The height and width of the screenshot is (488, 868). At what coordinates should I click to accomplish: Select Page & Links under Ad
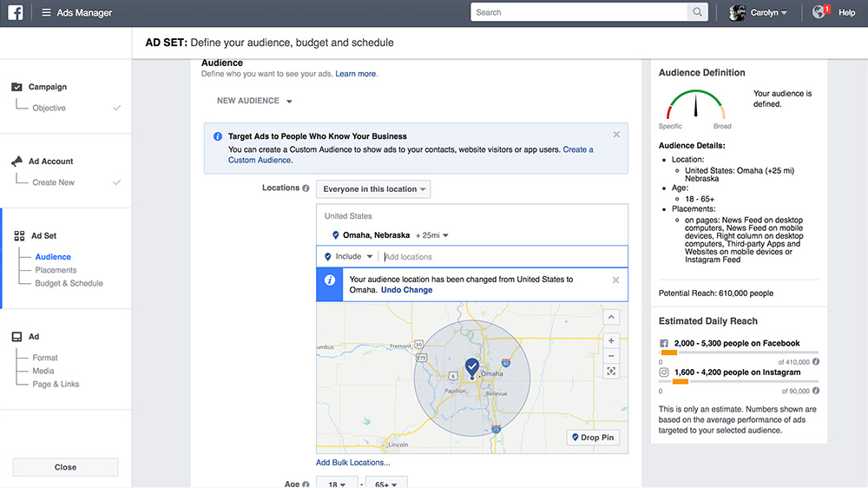click(56, 385)
